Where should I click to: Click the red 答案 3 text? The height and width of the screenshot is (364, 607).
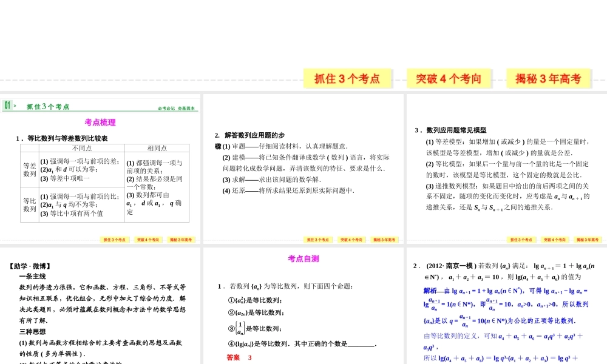click(x=239, y=357)
